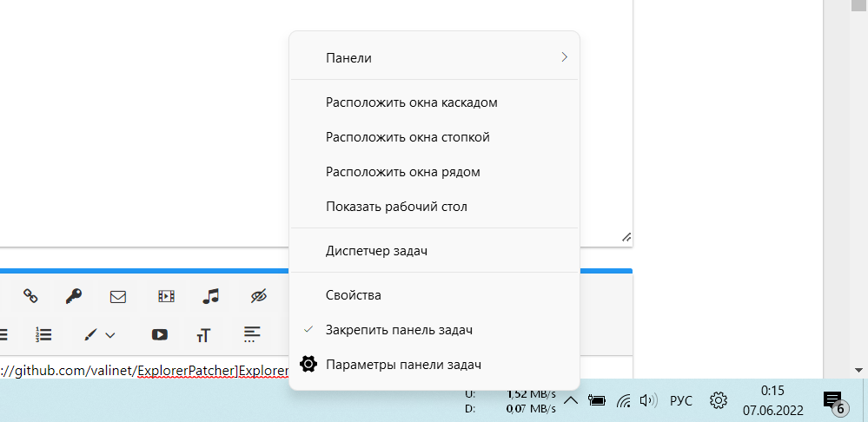Screen dimensions: 868x422
Task: Insert audio with the music note icon
Action: click(210, 297)
